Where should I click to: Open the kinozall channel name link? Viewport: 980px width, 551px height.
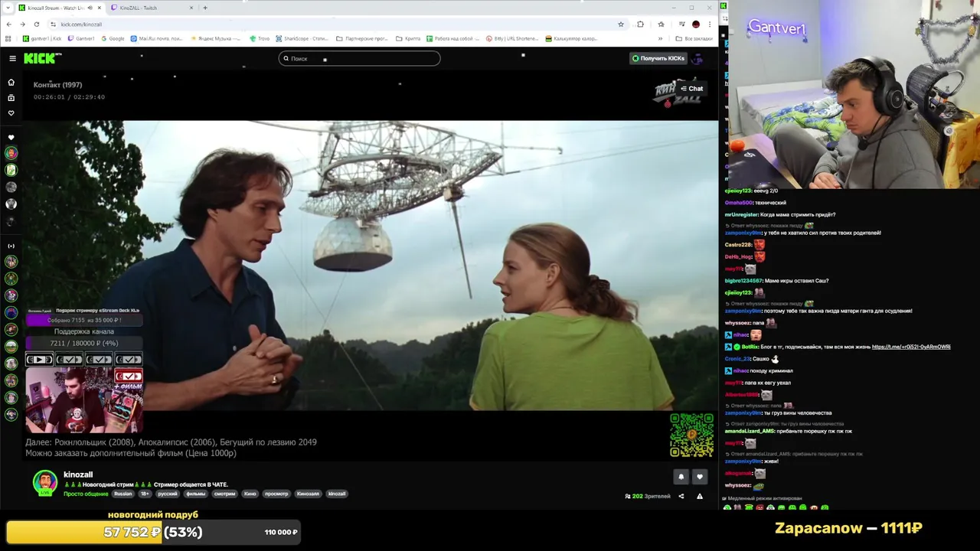[x=78, y=474]
